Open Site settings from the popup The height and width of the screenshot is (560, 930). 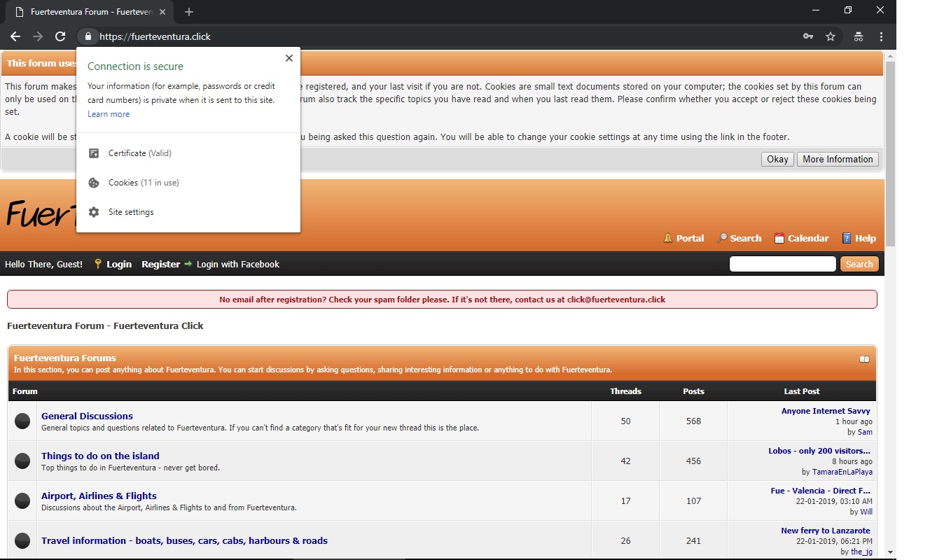[130, 212]
